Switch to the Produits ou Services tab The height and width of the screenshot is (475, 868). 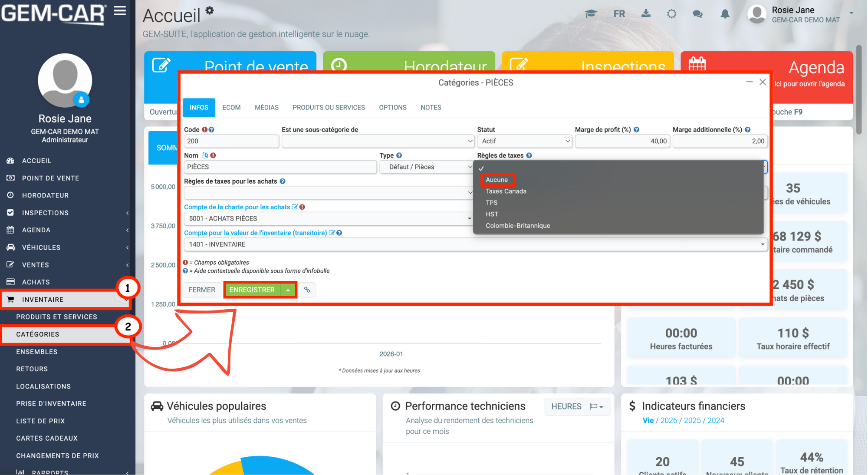tap(329, 108)
